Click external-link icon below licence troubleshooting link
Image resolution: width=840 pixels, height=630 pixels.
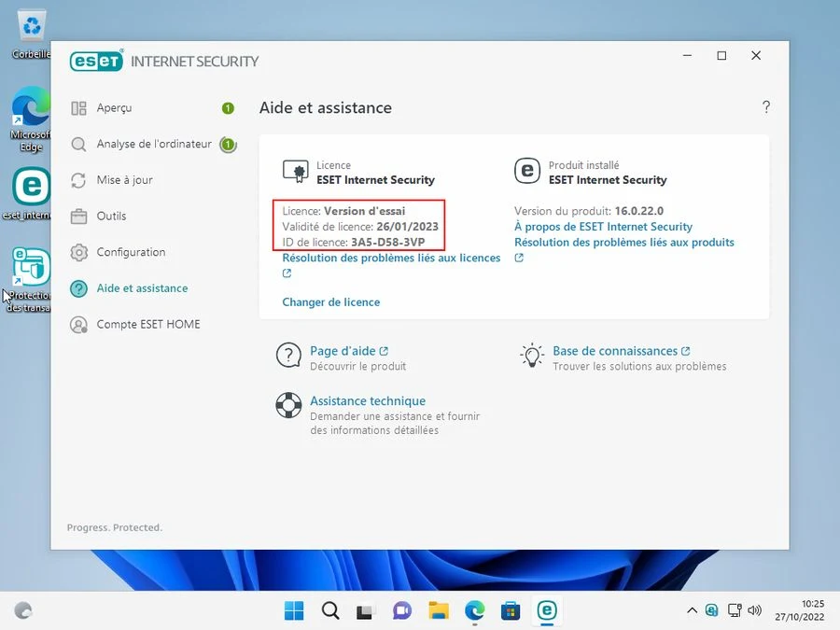pos(287,273)
